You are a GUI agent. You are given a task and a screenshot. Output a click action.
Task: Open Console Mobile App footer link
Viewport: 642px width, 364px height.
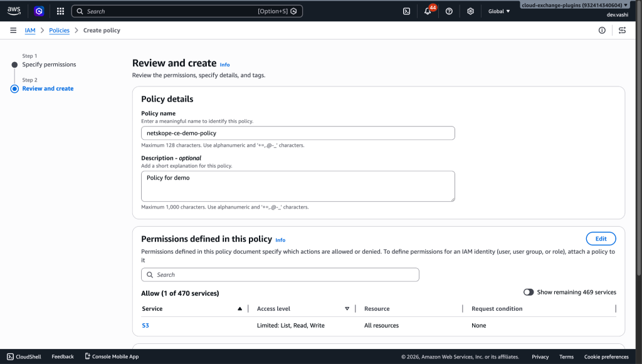(112, 356)
